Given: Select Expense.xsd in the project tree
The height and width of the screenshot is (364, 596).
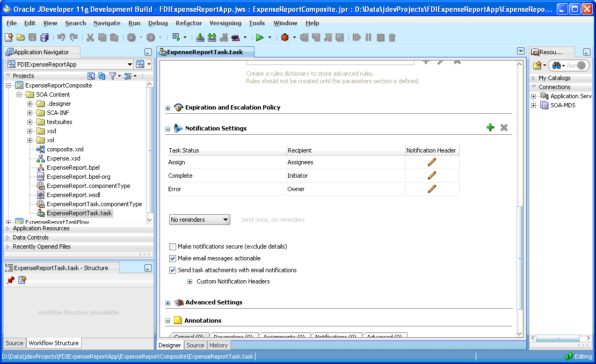Looking at the screenshot, I should pyautogui.click(x=63, y=158).
